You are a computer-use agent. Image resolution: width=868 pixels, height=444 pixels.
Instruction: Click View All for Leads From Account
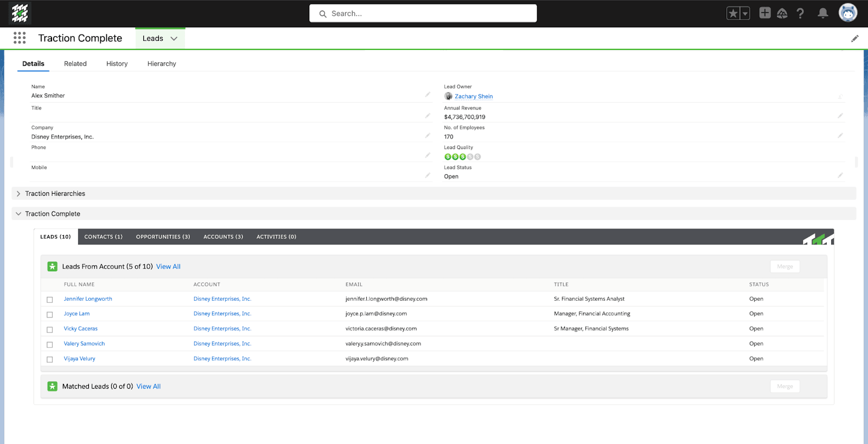(168, 267)
